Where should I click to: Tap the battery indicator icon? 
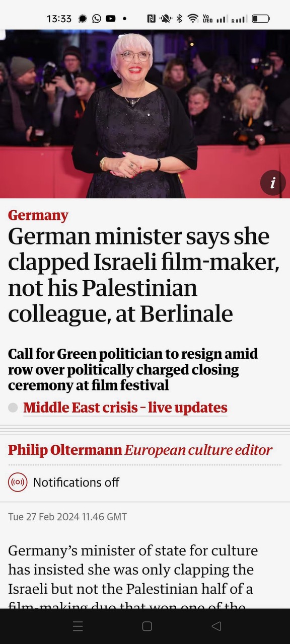coord(260,19)
